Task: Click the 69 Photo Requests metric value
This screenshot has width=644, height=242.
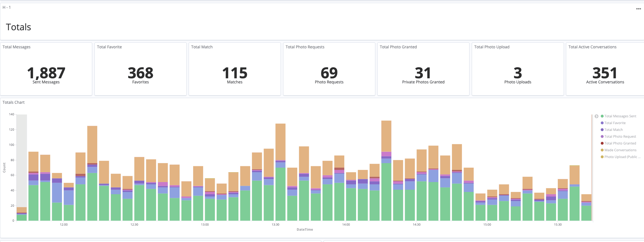Action: pos(329,73)
